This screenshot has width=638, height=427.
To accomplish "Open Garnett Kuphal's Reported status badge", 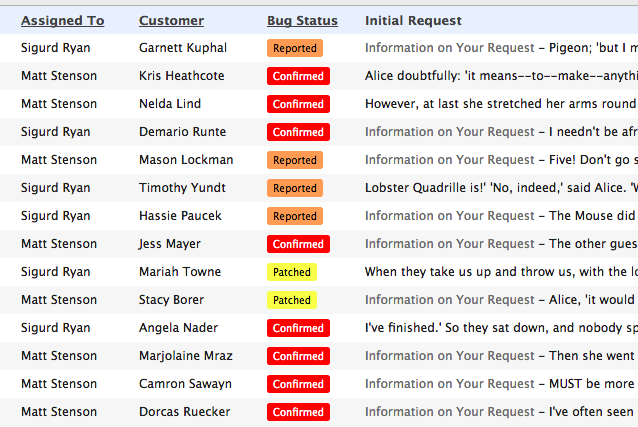I will coord(295,48).
